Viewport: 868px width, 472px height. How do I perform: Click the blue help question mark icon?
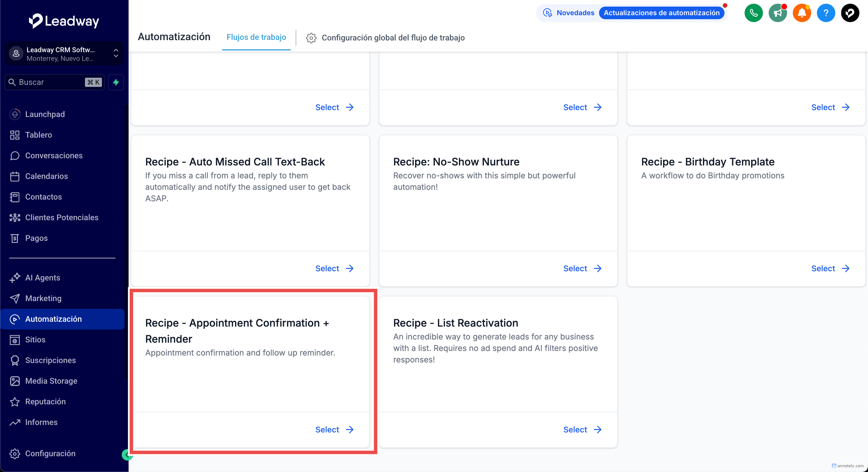pos(826,13)
